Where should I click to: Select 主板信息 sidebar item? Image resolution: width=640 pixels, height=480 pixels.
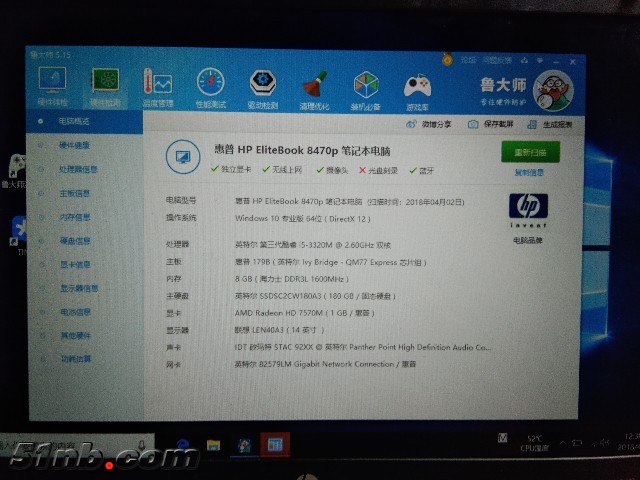pos(75,193)
